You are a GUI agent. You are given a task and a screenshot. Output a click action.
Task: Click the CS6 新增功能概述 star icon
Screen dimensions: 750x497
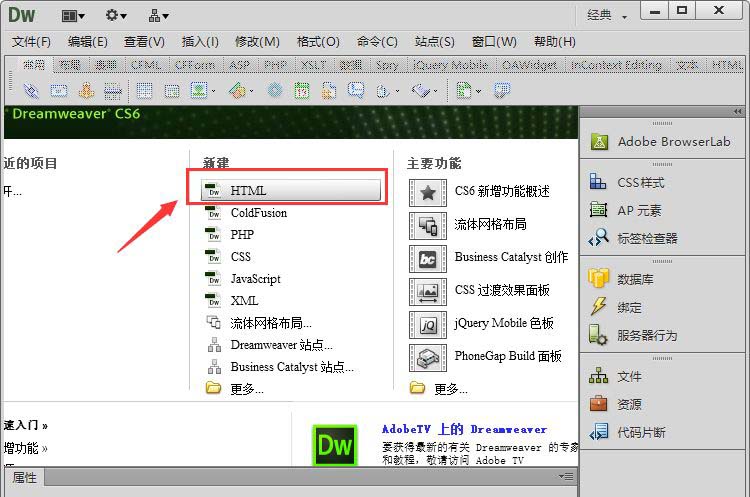pyautogui.click(x=428, y=192)
